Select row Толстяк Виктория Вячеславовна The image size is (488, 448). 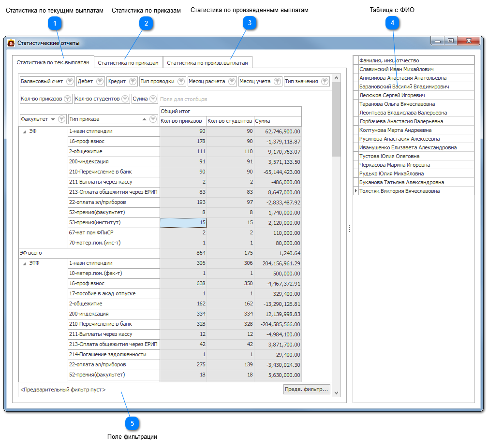pyautogui.click(x=416, y=191)
